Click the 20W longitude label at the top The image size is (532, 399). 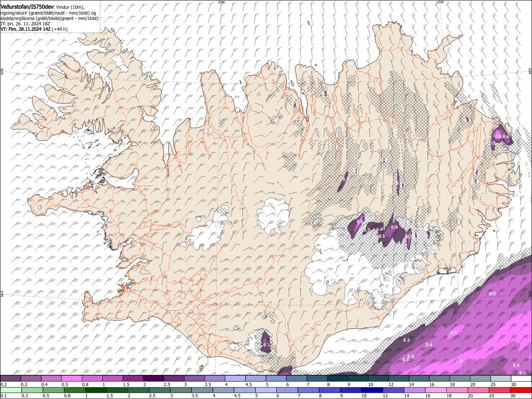click(221, 2)
